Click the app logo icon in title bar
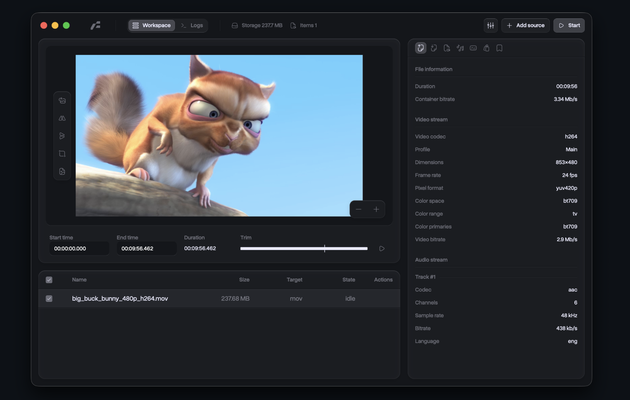Screen dimensions: 630x400 (95, 25)
